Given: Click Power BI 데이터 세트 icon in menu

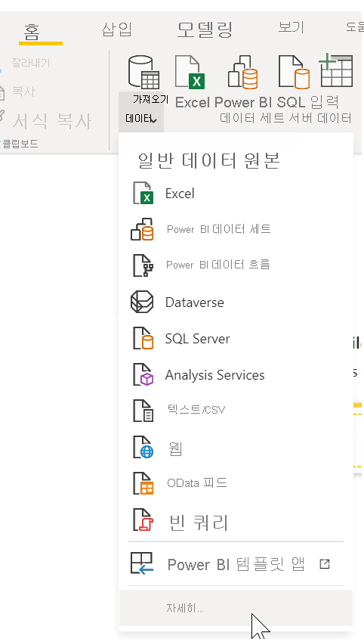Looking at the screenshot, I should pyautogui.click(x=142, y=229).
